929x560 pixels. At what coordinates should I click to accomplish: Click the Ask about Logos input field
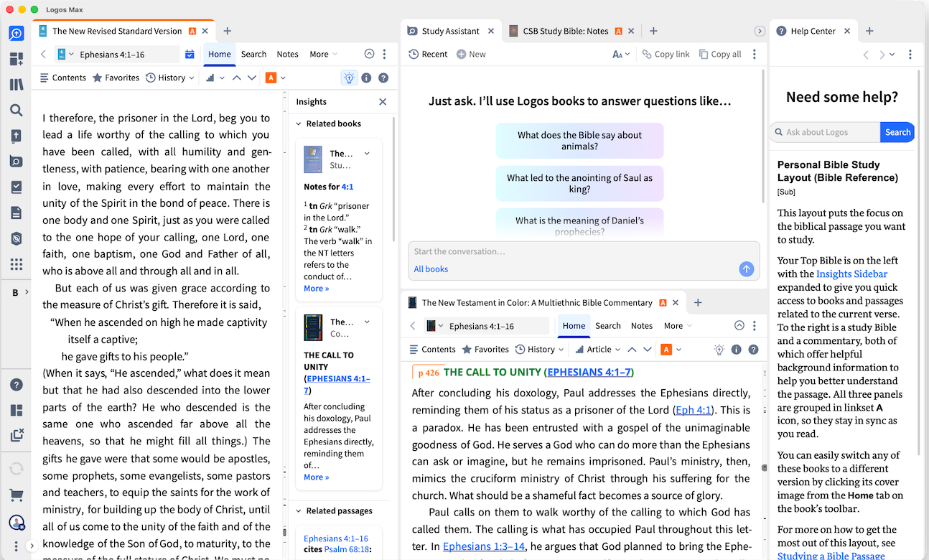tap(825, 132)
